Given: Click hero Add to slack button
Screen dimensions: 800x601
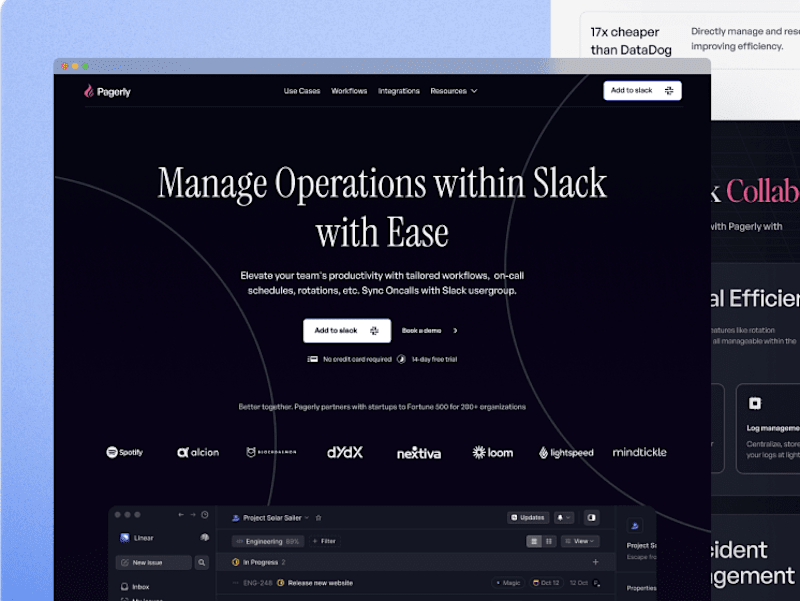Looking at the screenshot, I should 347,331.
